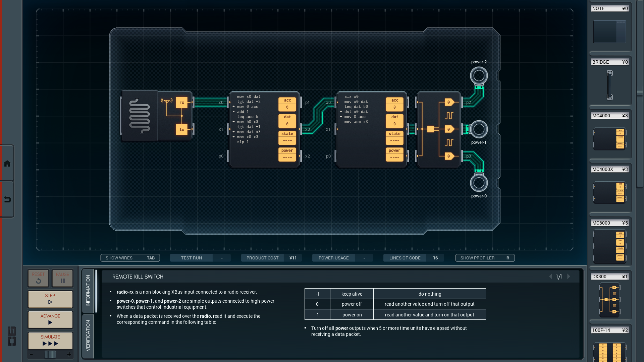Click the RESET button
644x362 pixels.
tap(38, 278)
